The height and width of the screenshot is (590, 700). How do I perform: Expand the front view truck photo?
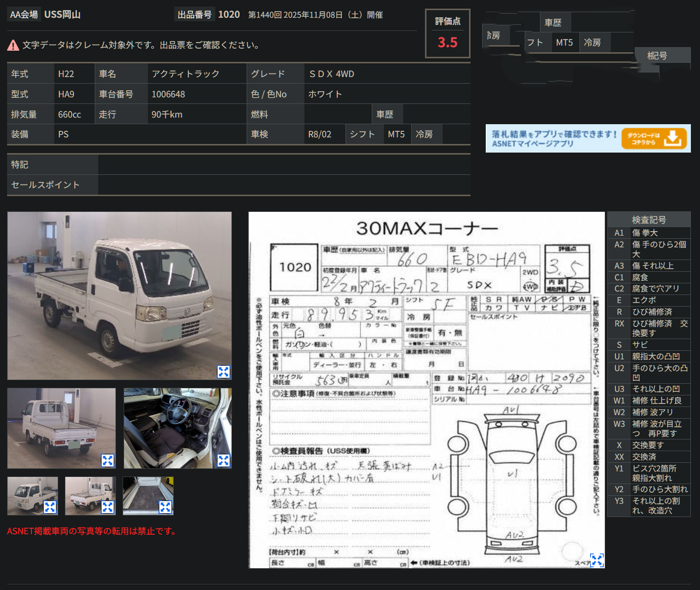pyautogui.click(x=223, y=372)
